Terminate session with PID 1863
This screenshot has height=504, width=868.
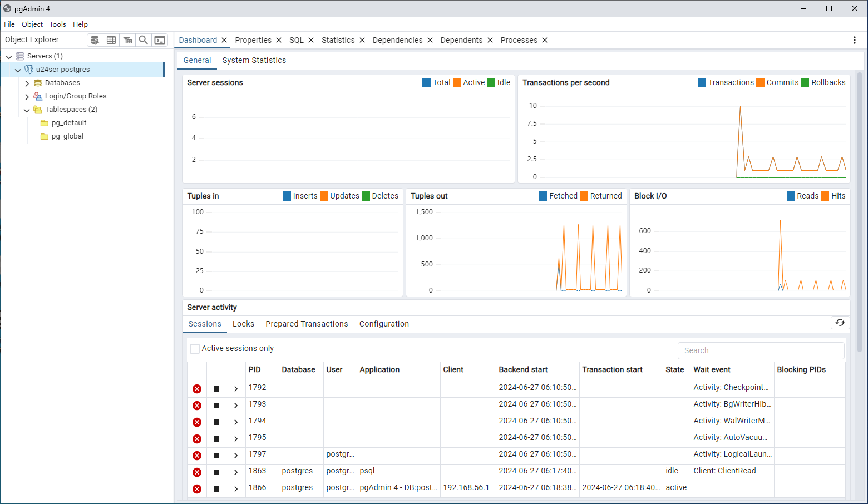pos(197,472)
